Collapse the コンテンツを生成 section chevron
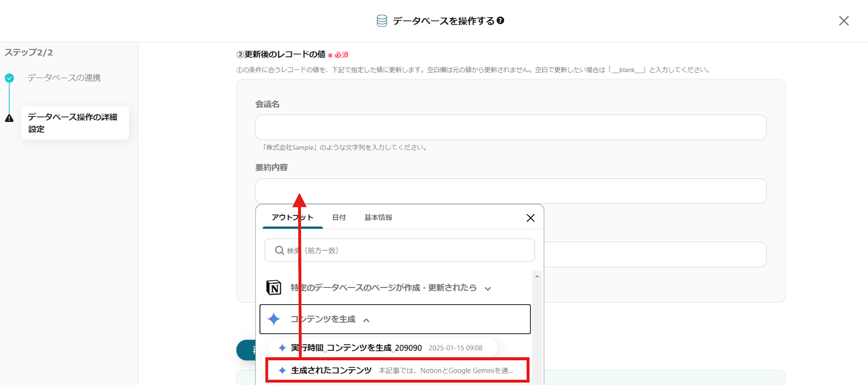 click(367, 320)
